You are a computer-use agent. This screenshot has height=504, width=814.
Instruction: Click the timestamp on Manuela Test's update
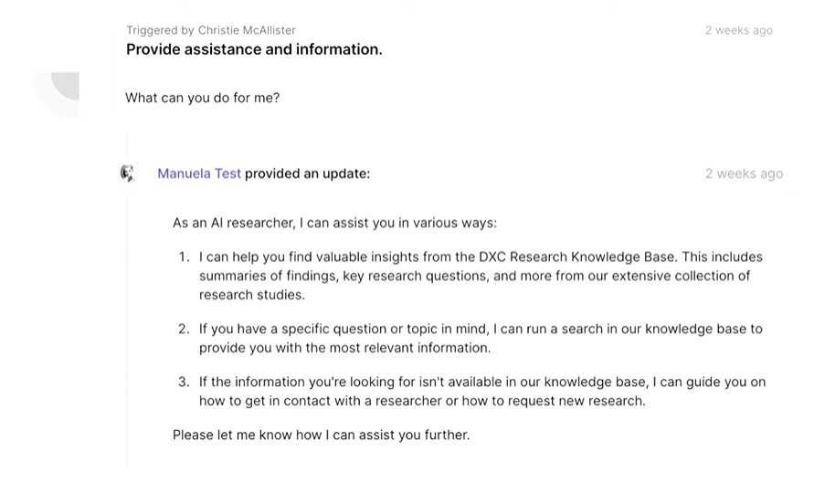click(x=744, y=173)
